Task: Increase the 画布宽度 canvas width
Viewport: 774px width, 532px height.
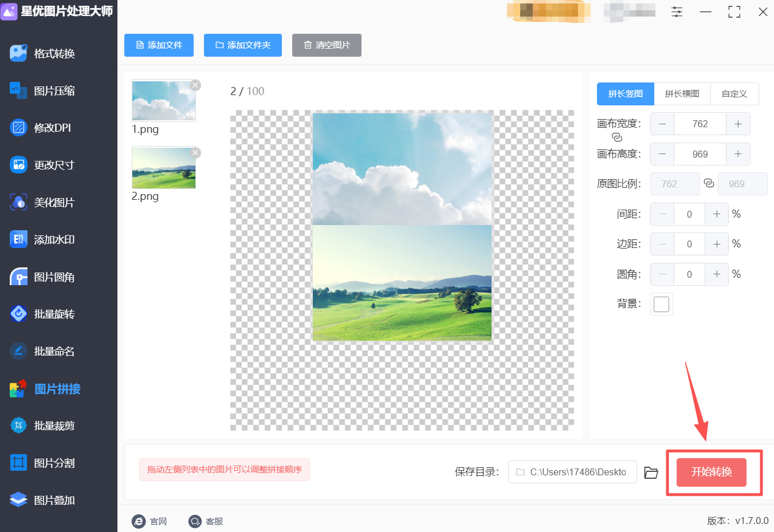Action: point(738,124)
